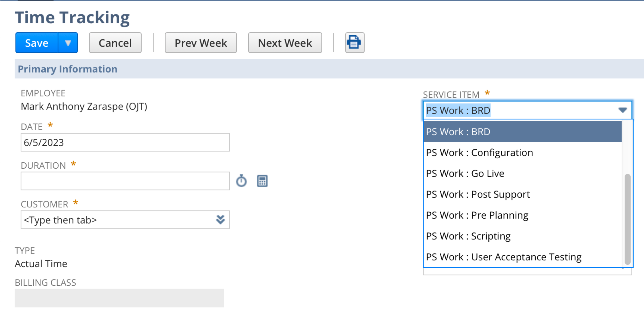Screen dimensions: 644x320
Task: Click the highlighted PS Work : BRD option
Action: (x=522, y=132)
